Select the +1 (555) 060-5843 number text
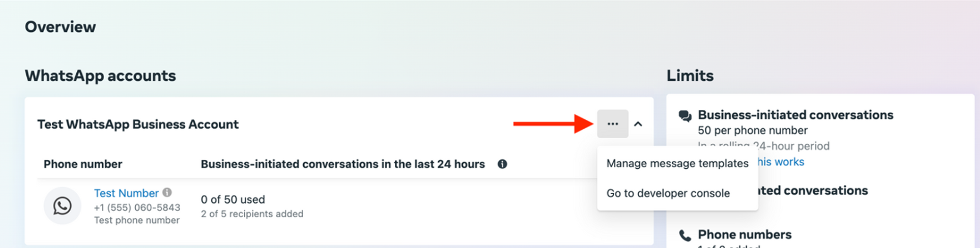This screenshot has width=980, height=248. click(x=137, y=207)
